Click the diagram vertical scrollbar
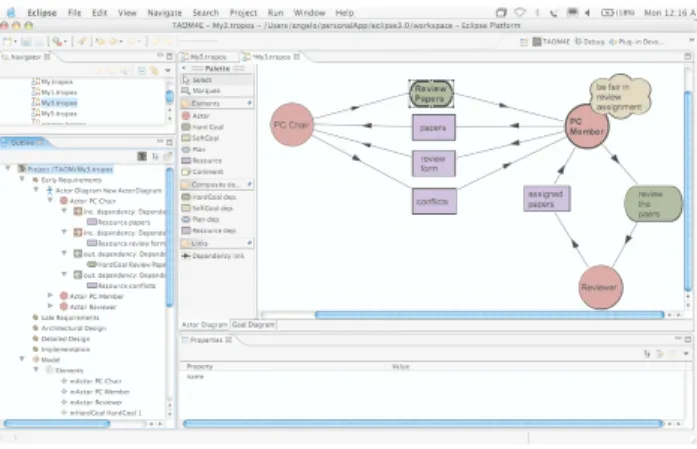This screenshot has width=697, height=449. click(688, 190)
